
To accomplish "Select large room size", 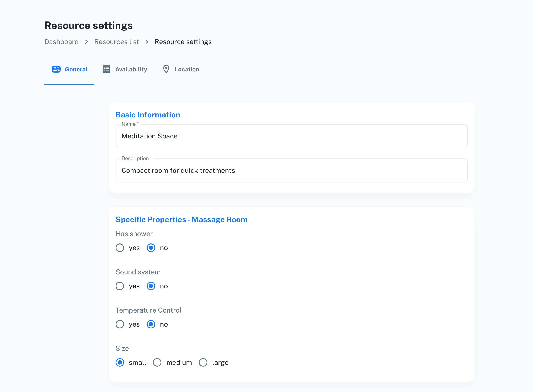I will tap(203, 362).
